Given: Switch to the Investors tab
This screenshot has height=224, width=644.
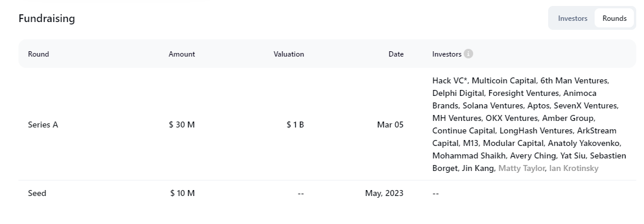Looking at the screenshot, I should click(573, 18).
